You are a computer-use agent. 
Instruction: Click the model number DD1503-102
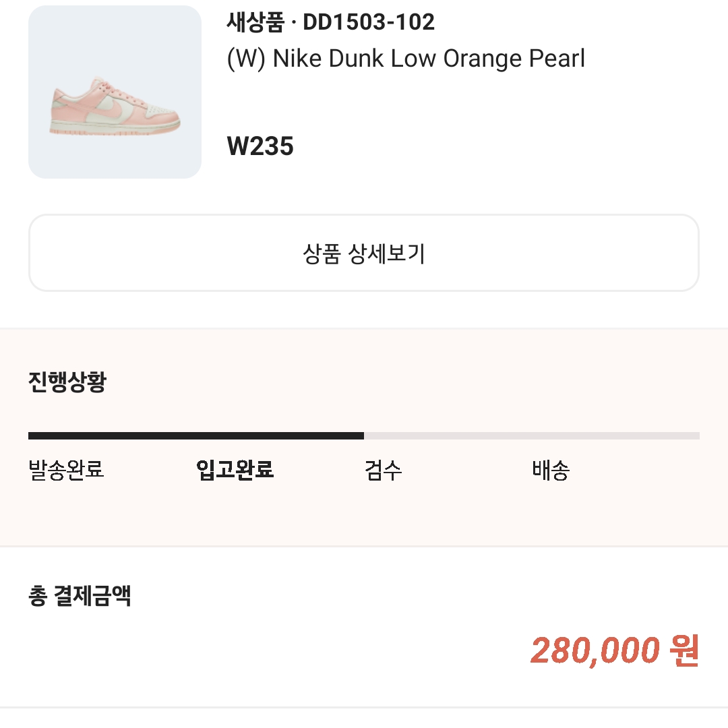tap(369, 22)
